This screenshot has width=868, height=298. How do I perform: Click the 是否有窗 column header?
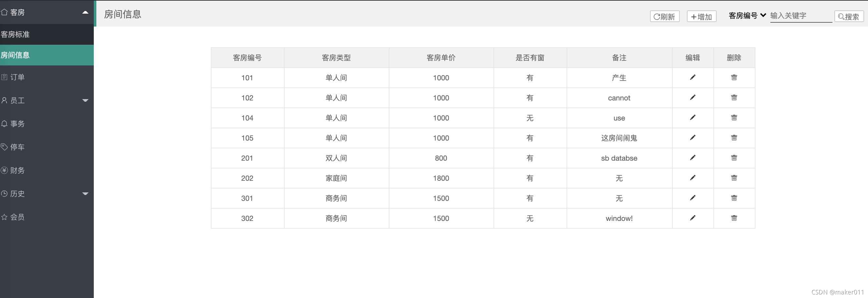530,58
